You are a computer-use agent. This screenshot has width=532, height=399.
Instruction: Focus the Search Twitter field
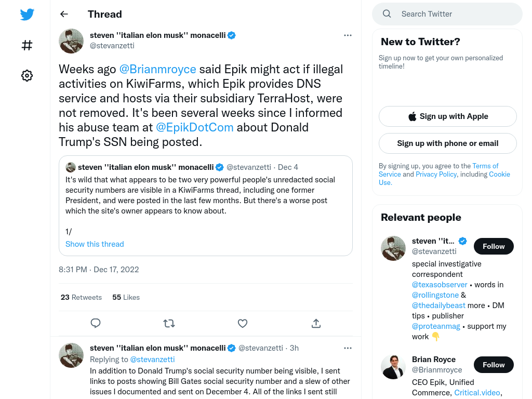point(447,14)
